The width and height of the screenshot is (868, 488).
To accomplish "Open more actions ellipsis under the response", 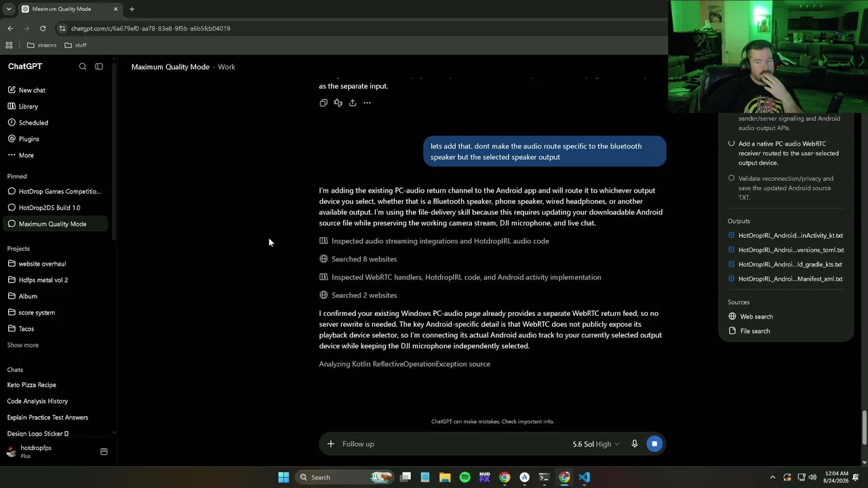I will pos(367,103).
